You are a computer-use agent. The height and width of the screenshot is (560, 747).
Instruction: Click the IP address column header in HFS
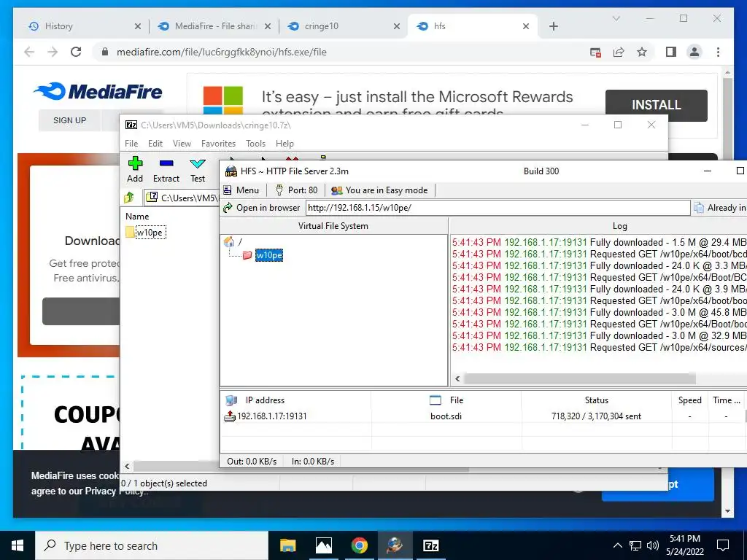pos(295,400)
